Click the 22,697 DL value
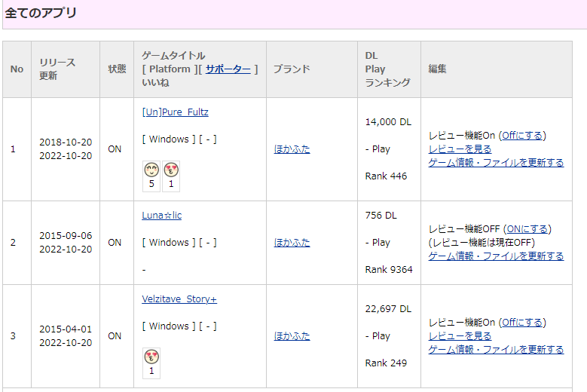Viewport: 587px width, 392px height. (x=388, y=309)
